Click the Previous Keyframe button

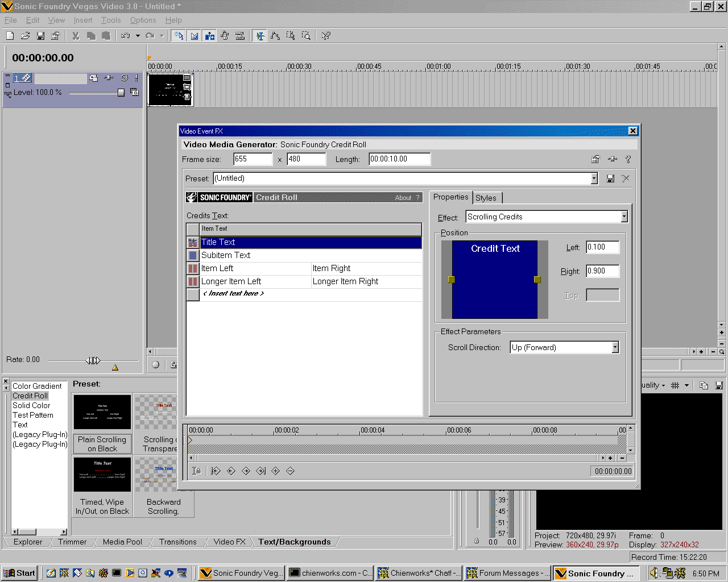click(x=231, y=471)
